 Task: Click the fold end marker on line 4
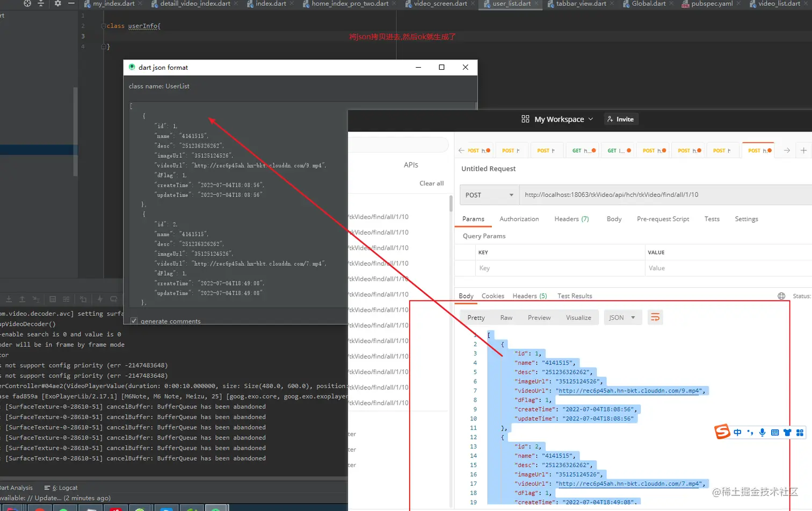pos(103,47)
